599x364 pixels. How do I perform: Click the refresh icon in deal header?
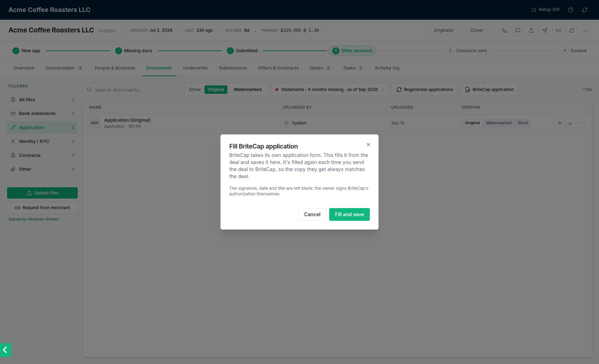point(571,30)
